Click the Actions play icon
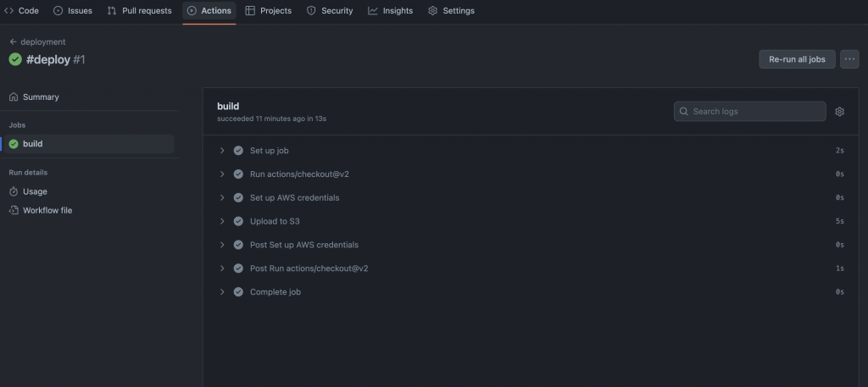This screenshot has height=387, width=868. 192,10
